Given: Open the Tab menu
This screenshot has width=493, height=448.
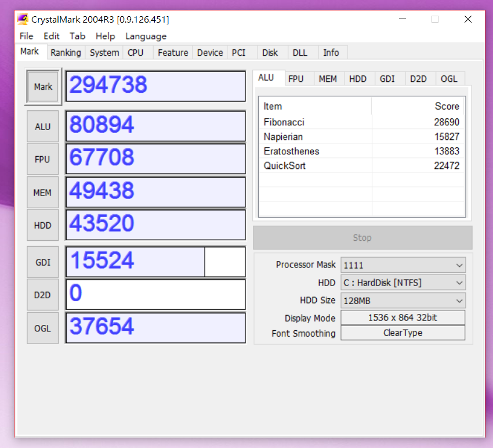Looking at the screenshot, I should pos(77,36).
